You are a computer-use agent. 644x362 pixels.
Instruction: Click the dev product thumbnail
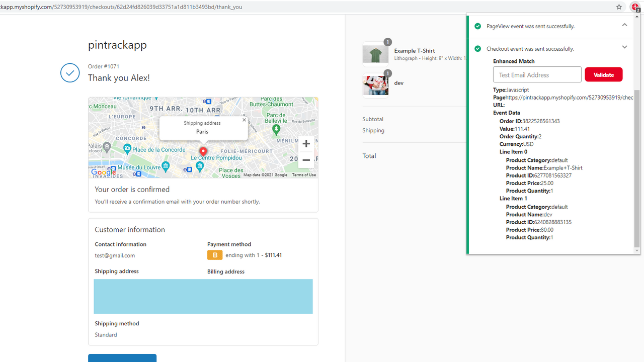click(375, 85)
